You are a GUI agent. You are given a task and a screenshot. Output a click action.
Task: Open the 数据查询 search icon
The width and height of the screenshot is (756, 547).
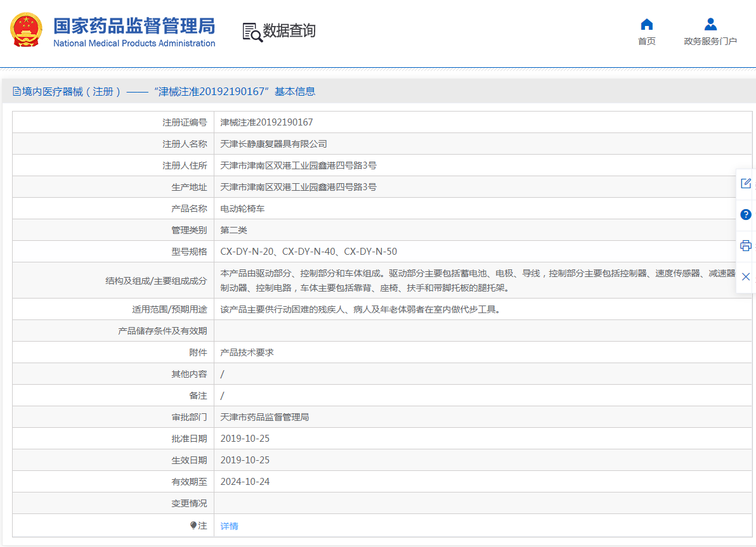[x=252, y=32]
